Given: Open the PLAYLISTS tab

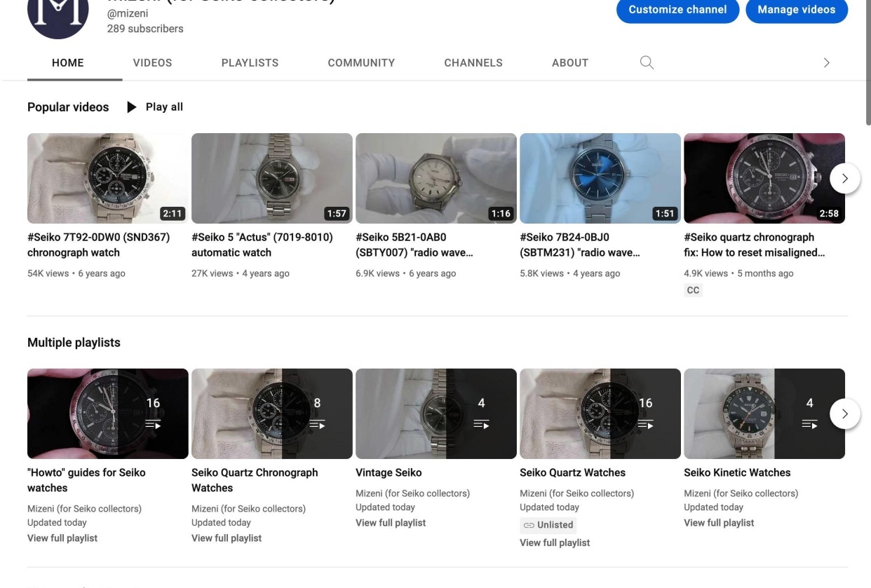Looking at the screenshot, I should (x=250, y=63).
